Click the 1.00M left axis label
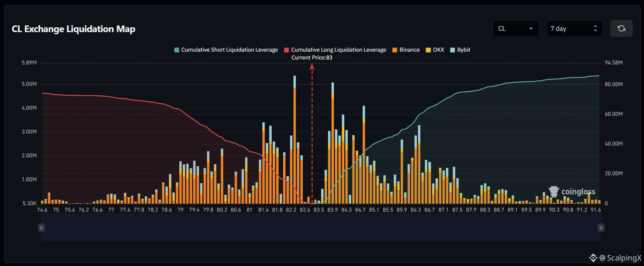The height and width of the screenshot is (266, 644). tap(29, 179)
